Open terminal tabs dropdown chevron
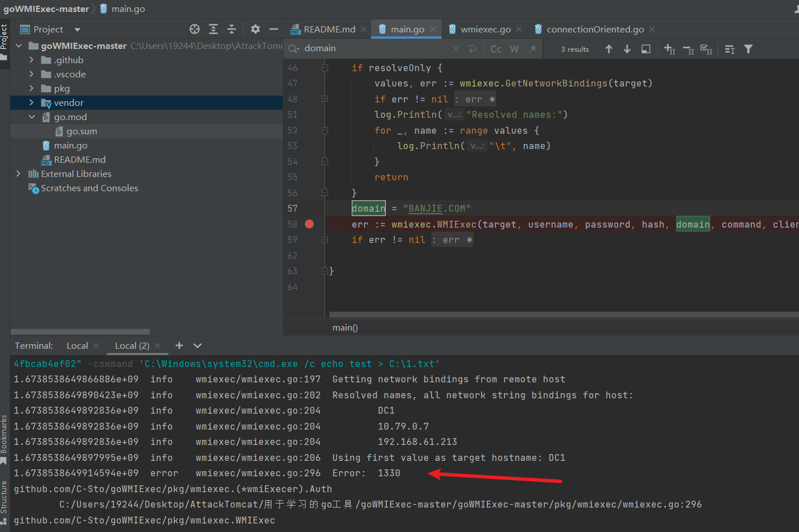799x532 pixels. (197, 345)
